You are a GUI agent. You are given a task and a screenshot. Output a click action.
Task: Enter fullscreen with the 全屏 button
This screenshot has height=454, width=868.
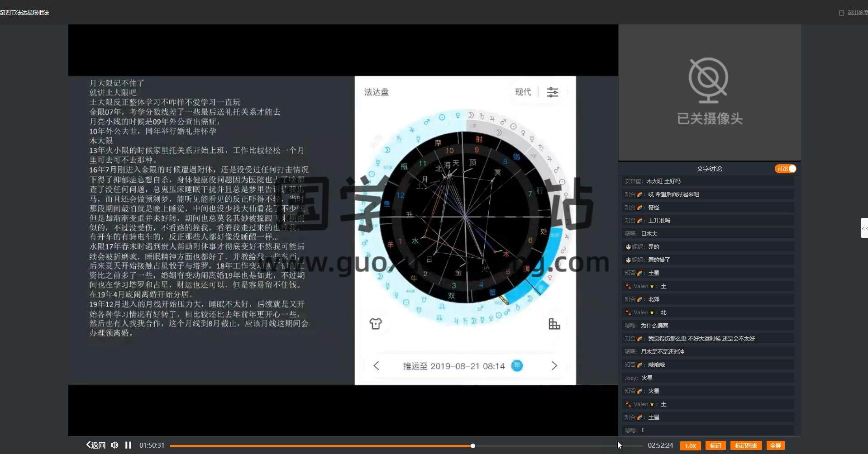[776, 446]
